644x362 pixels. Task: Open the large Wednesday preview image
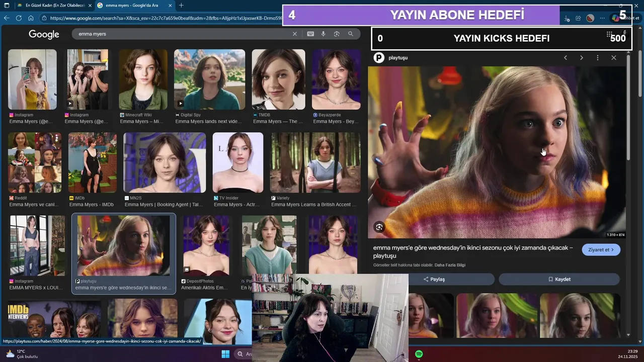pos(497,152)
